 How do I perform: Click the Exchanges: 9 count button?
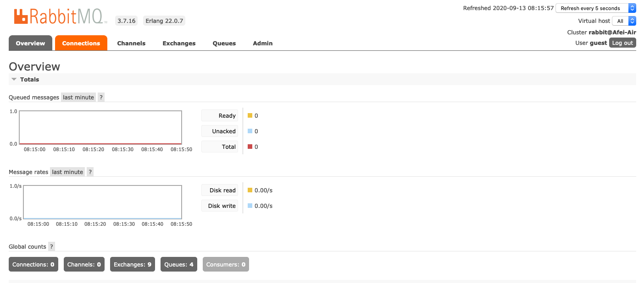point(133,264)
